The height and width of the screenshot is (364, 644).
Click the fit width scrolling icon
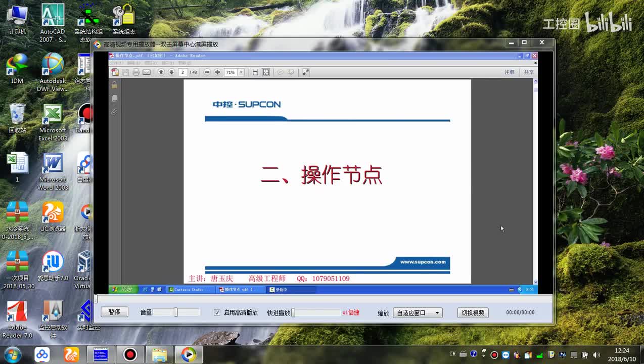pos(255,72)
